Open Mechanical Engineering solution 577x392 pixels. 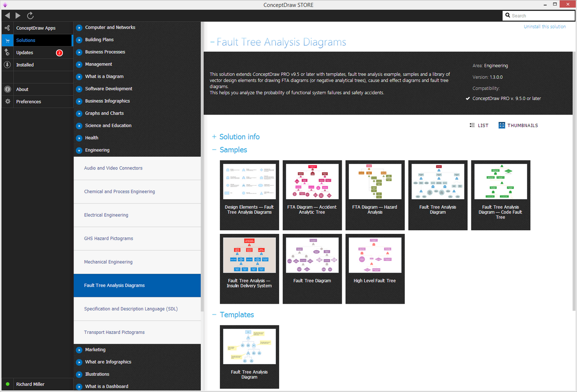[x=137, y=262]
